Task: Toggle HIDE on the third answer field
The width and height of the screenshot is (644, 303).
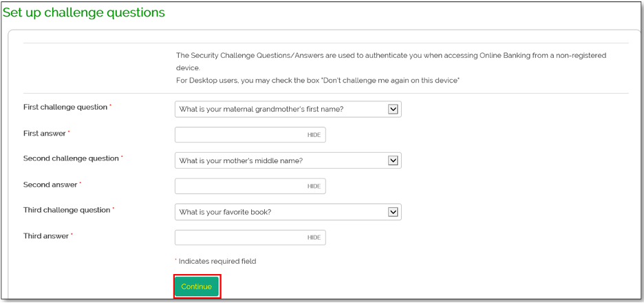Action: [314, 238]
